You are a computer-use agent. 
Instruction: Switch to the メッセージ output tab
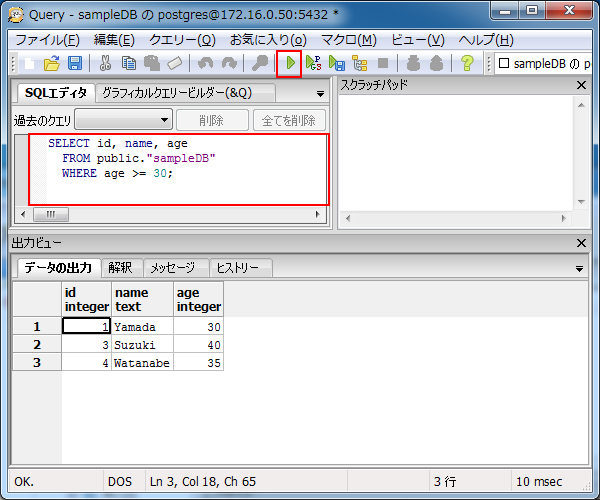tap(173, 268)
